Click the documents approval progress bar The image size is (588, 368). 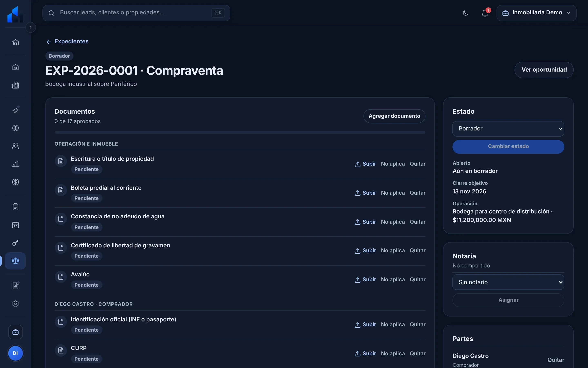pos(240,133)
